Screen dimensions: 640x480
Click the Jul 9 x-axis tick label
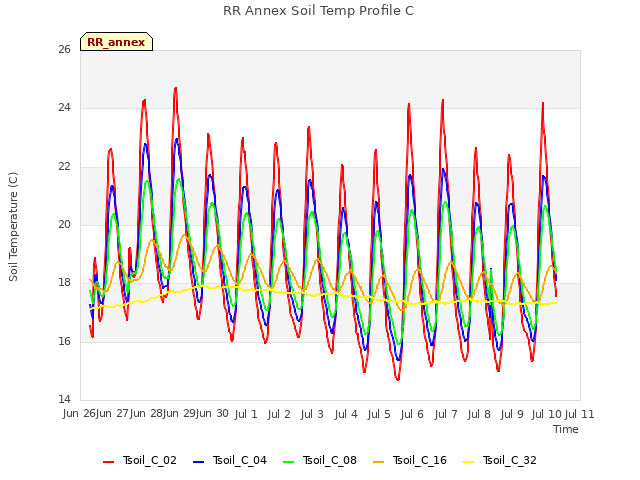pos(512,414)
